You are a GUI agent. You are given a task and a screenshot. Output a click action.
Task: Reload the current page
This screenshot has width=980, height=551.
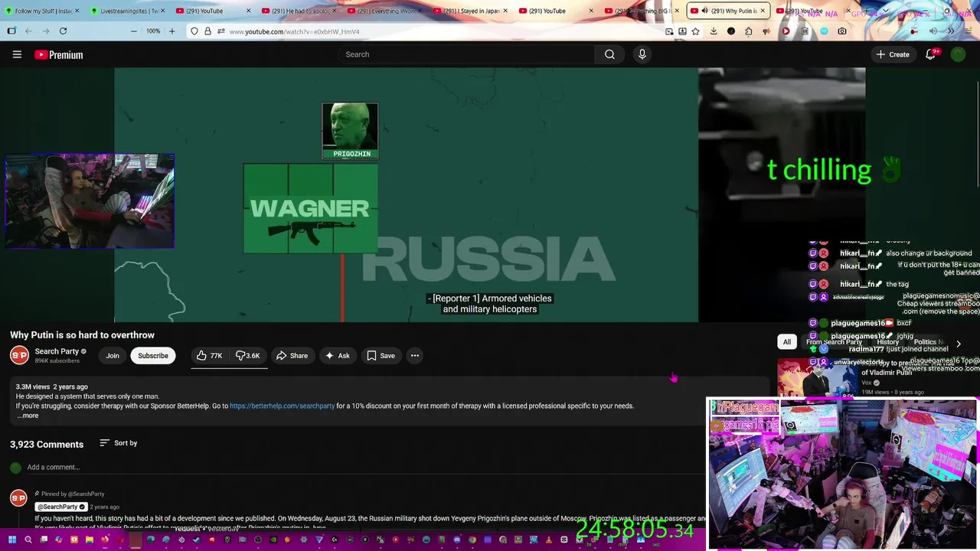point(63,31)
